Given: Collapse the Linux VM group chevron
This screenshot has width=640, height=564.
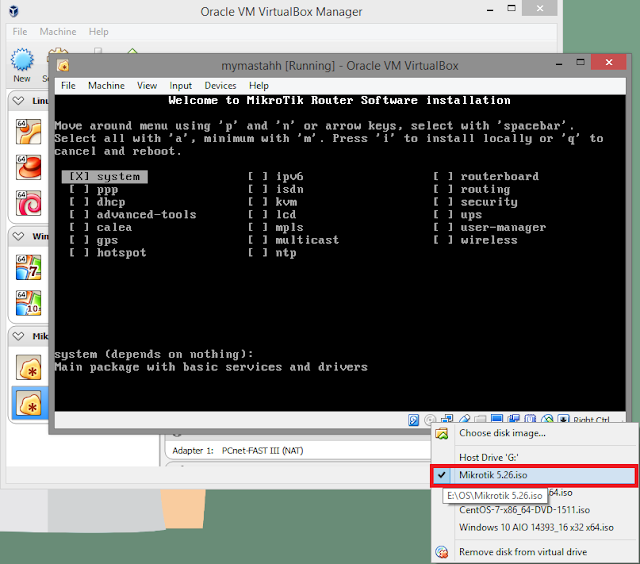Looking at the screenshot, I should tap(18, 100).
